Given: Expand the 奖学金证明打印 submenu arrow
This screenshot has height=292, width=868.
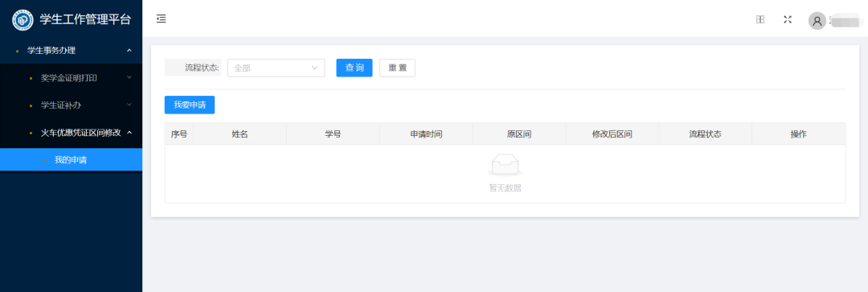Looking at the screenshot, I should pyautogui.click(x=129, y=77).
